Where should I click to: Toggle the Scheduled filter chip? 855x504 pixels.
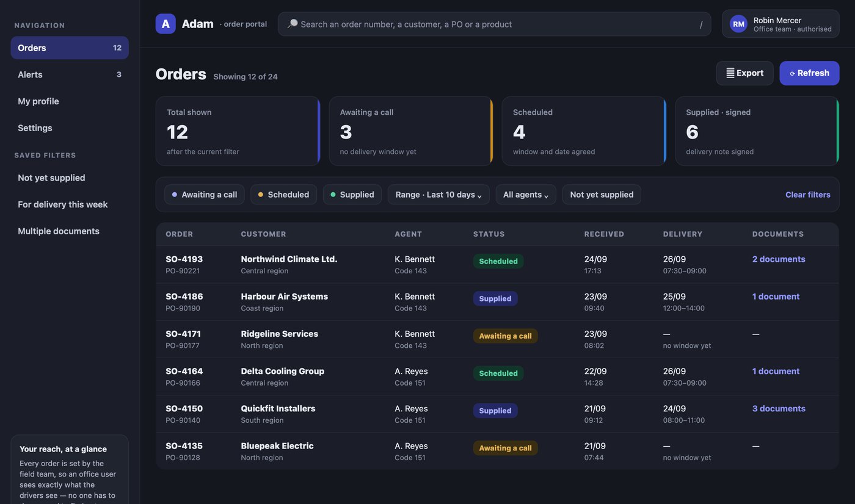283,195
